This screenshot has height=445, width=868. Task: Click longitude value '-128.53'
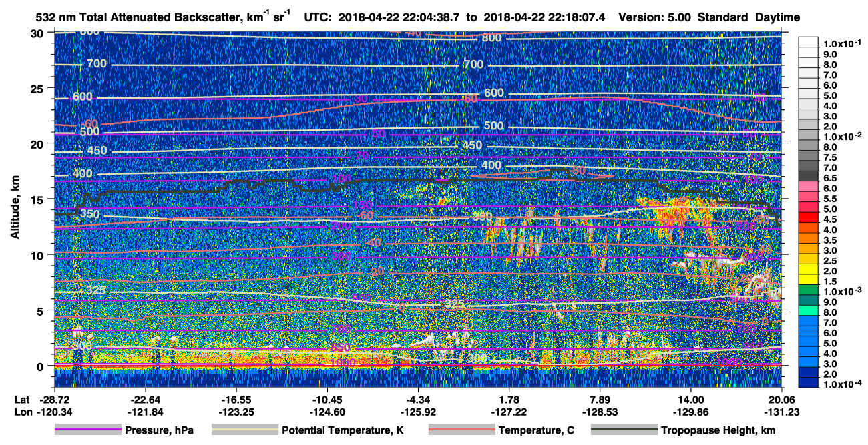[600, 412]
